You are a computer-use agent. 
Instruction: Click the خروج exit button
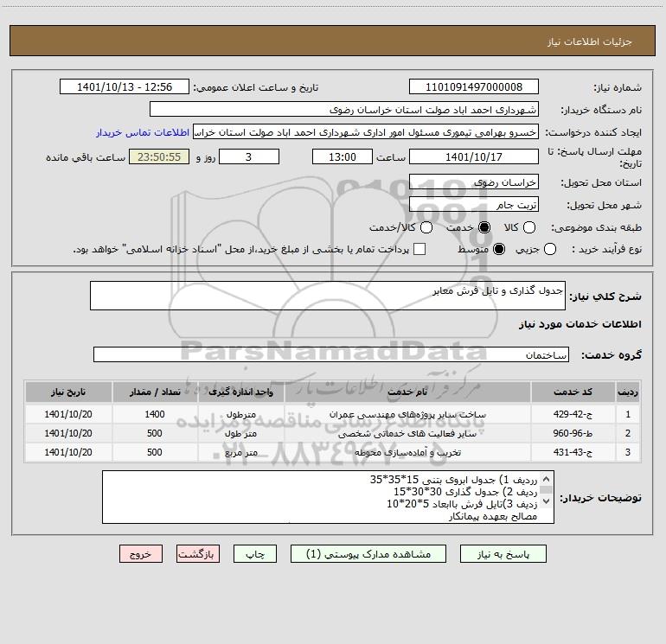(141, 554)
